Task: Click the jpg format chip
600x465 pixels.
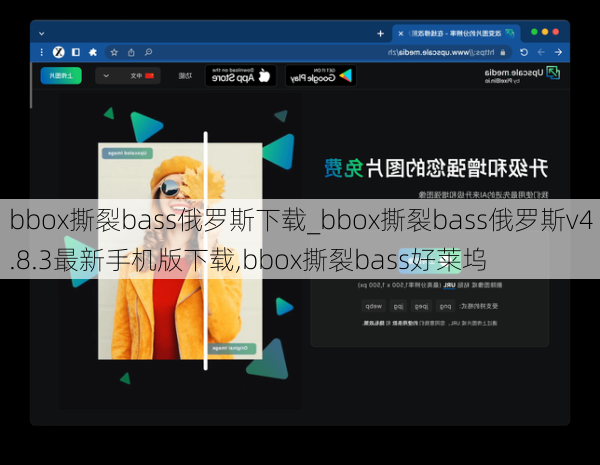Action: (x=398, y=306)
